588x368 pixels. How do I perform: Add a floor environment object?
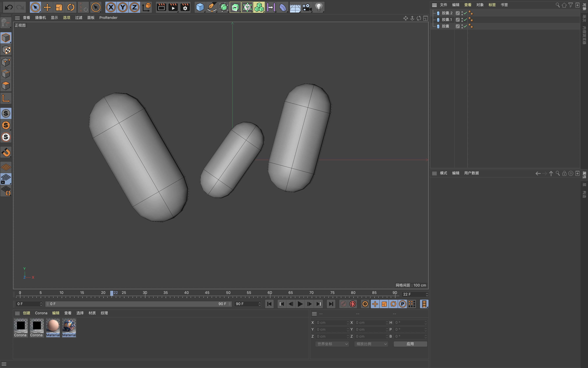[x=295, y=7]
